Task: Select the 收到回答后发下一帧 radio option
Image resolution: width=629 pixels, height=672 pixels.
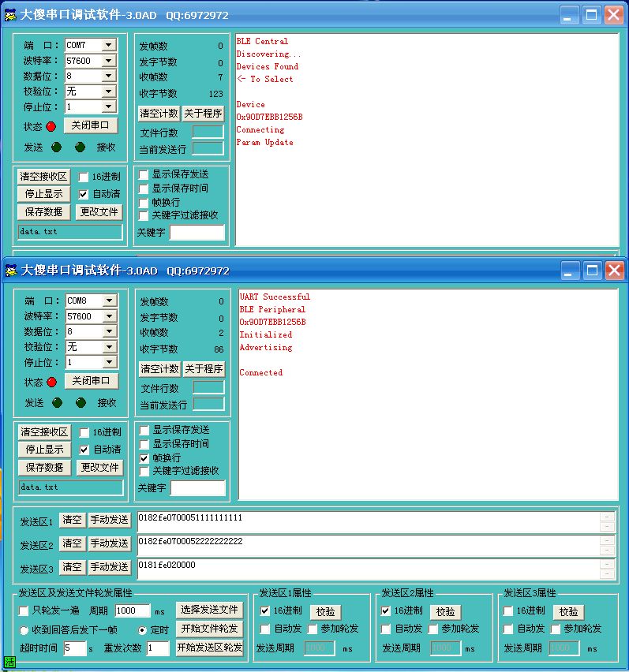Action: point(24,630)
